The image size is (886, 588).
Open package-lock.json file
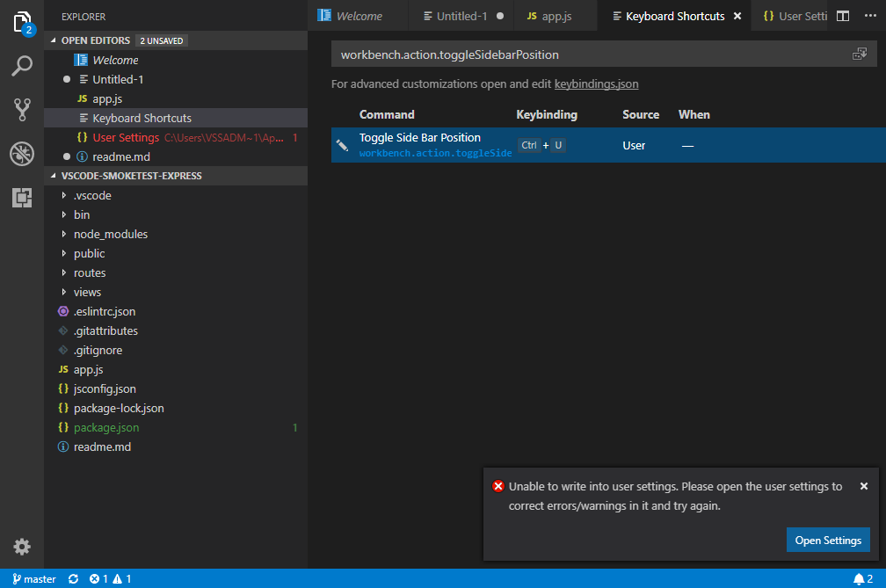(176, 409)
